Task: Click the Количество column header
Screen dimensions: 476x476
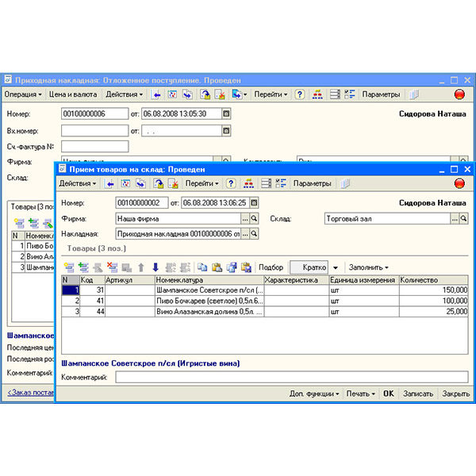Action: 433,280
